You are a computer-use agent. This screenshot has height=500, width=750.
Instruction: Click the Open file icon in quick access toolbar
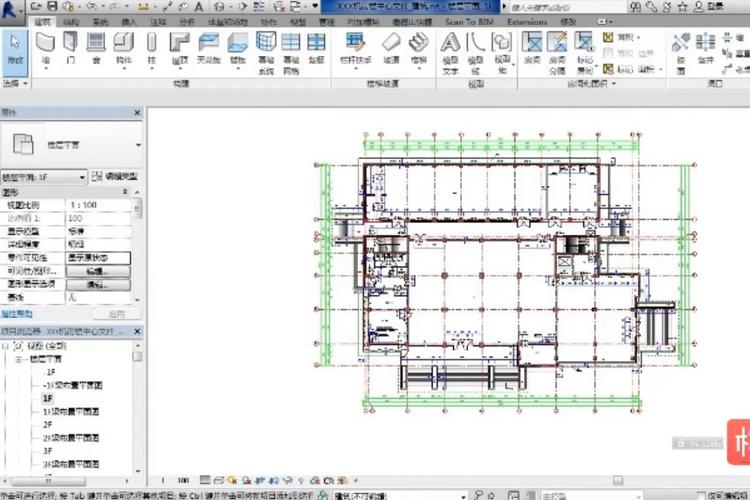(x=36, y=7)
